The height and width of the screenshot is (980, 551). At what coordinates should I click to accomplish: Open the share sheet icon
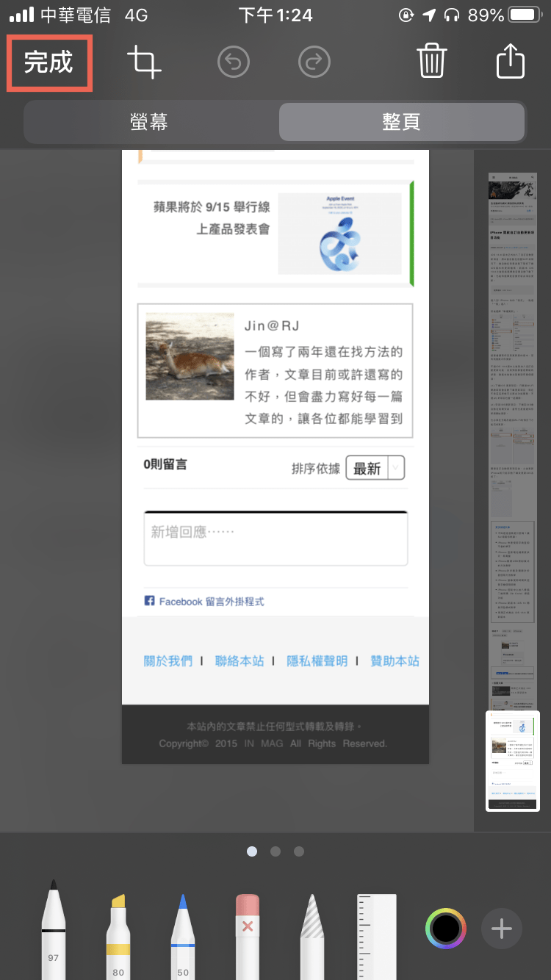(511, 61)
